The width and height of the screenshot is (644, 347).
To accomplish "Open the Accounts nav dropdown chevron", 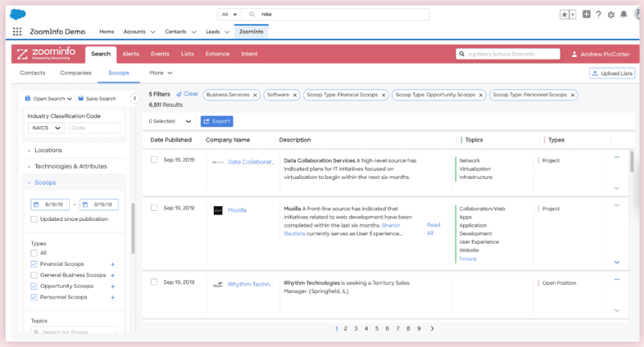I will coord(153,32).
